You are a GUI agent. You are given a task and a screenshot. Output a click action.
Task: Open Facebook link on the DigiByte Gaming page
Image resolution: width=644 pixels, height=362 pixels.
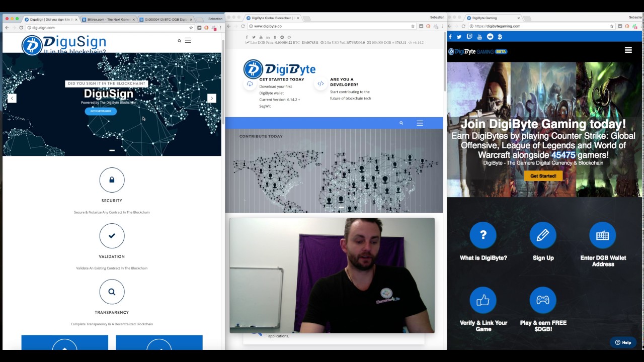pyautogui.click(x=450, y=37)
